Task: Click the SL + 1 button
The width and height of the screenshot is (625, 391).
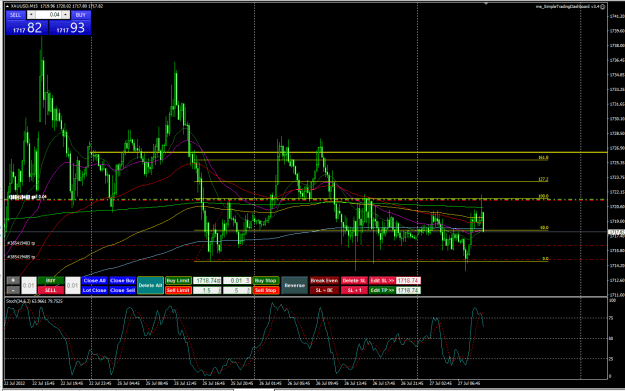Action: tap(354, 290)
